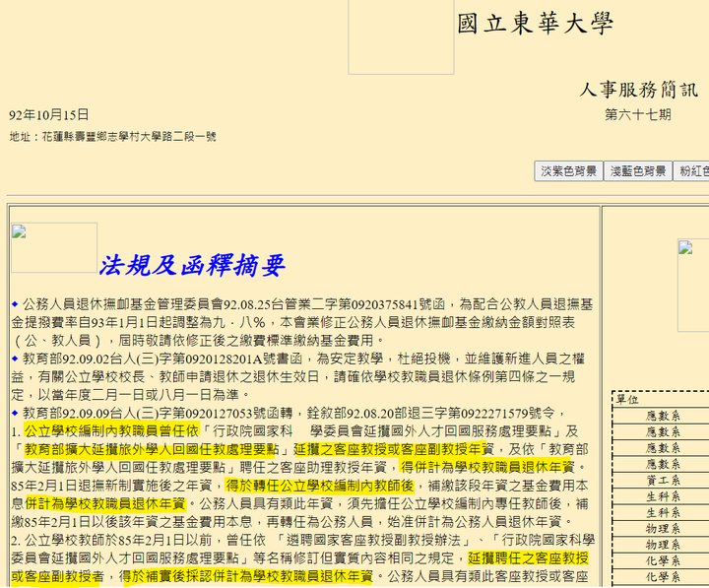709x588 pixels.
Task: Click the 淡紫色背景 button
Action: click(x=568, y=171)
